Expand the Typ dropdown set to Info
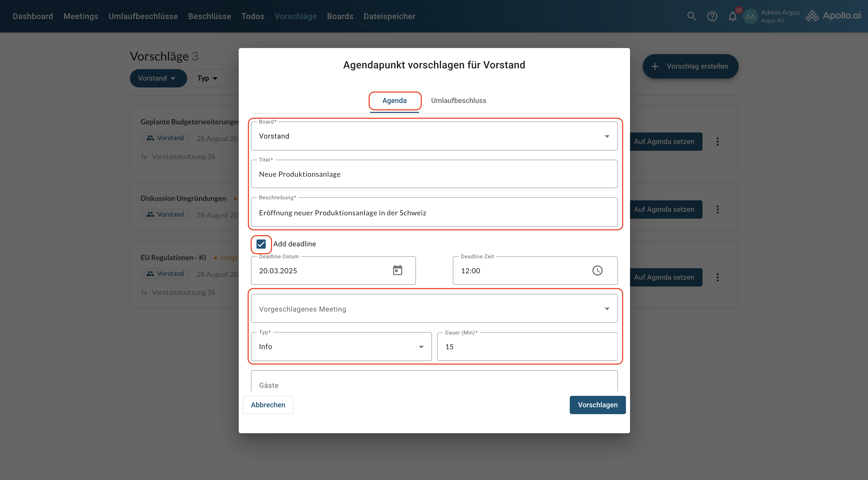 tap(341, 347)
